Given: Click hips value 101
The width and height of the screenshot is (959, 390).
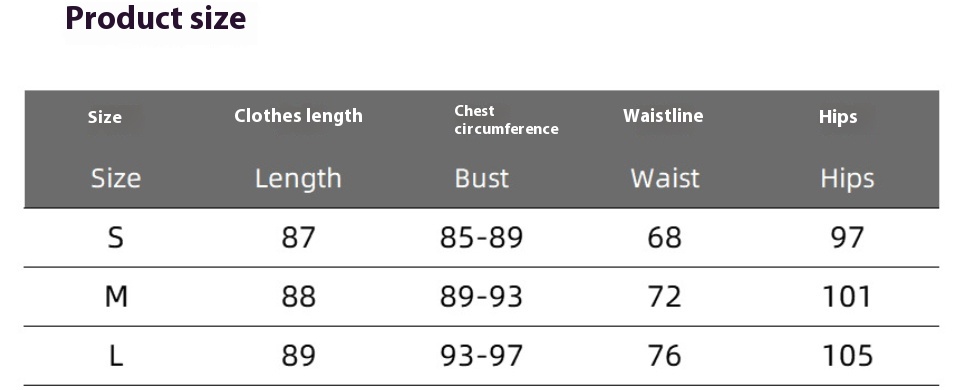Looking at the screenshot, I should point(847,296).
